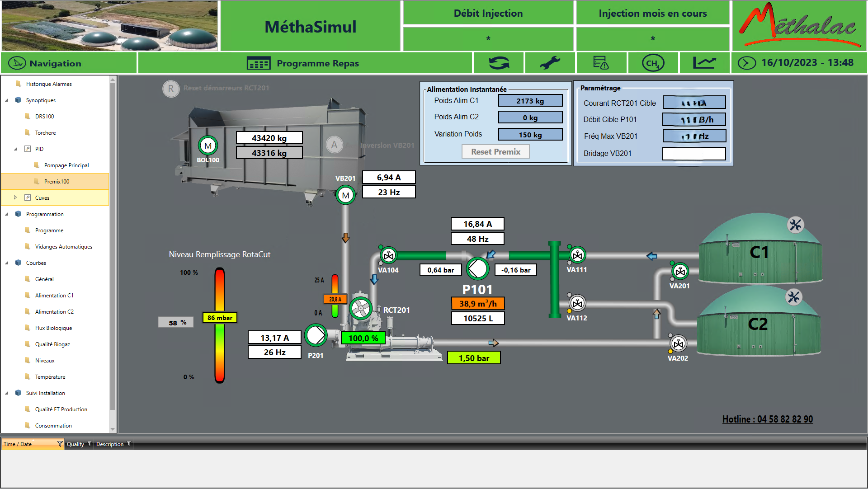This screenshot has height=489, width=868.
Task: Edit the Débit Cible P101 field
Action: (x=694, y=119)
